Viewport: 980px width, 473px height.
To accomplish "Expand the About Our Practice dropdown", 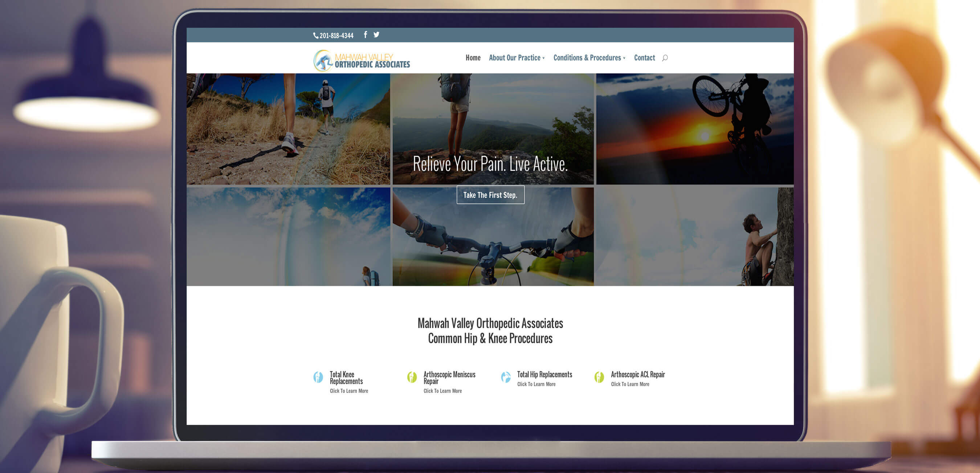I will (x=515, y=58).
